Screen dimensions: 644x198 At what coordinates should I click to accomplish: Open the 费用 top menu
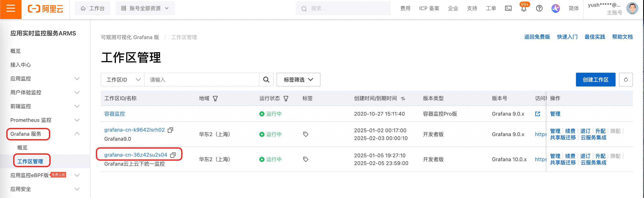click(405, 8)
